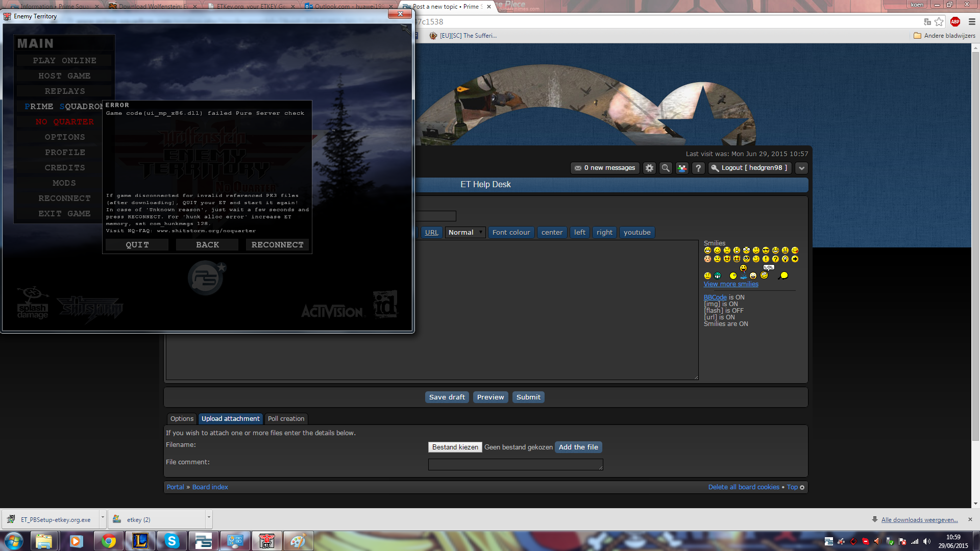The image size is (980, 551).
Task: Click the View more smilies link
Action: coord(731,284)
